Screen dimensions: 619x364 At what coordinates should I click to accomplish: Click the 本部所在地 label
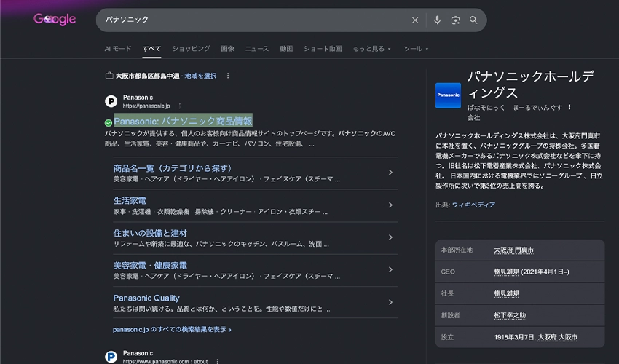[x=457, y=250]
